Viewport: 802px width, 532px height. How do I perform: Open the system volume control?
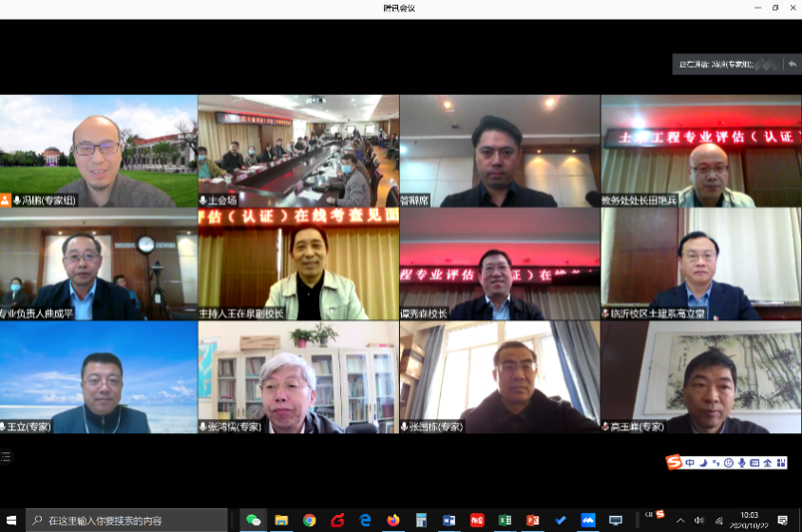(699, 520)
